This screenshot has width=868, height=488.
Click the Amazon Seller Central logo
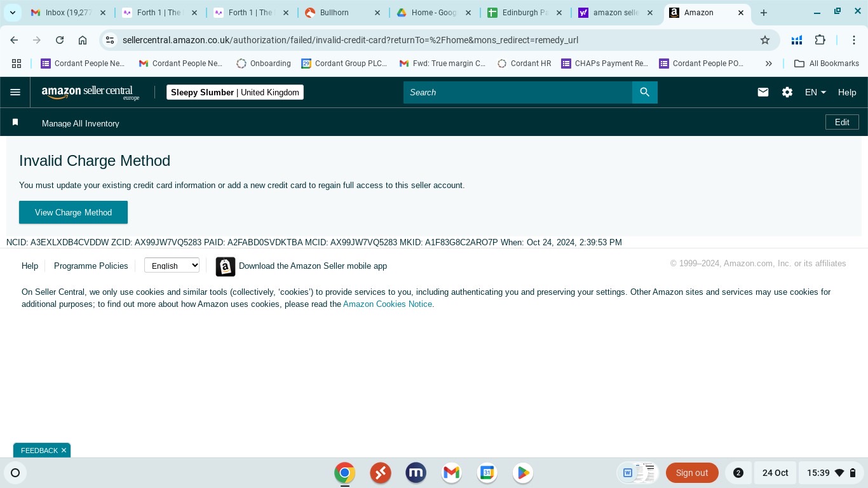90,93
